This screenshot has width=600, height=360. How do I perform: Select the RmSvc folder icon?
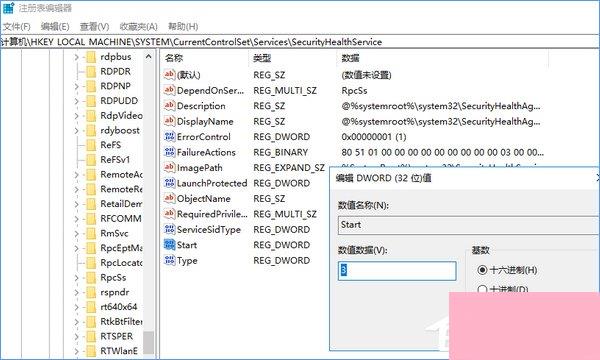[x=91, y=233]
